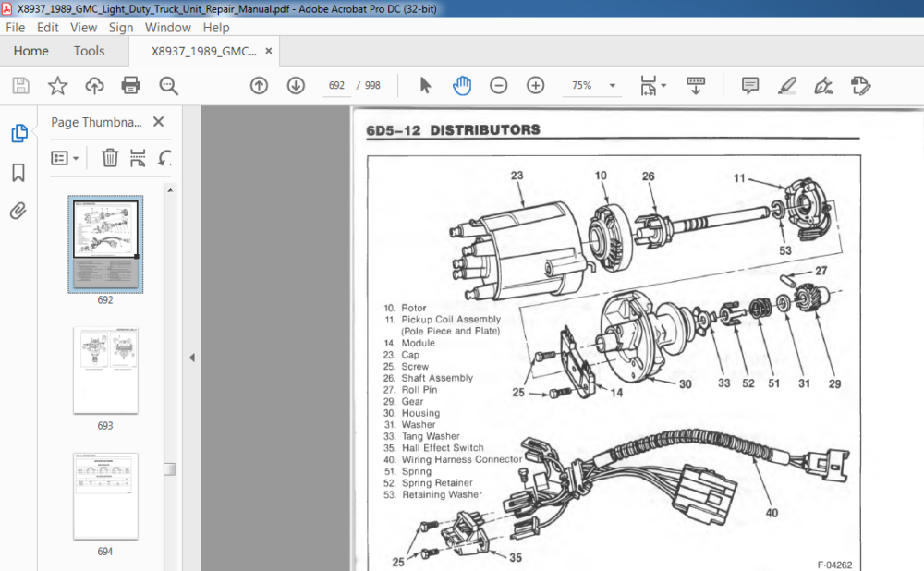Click the page number field showing 692
This screenshot has width=924, height=571.
[336, 85]
